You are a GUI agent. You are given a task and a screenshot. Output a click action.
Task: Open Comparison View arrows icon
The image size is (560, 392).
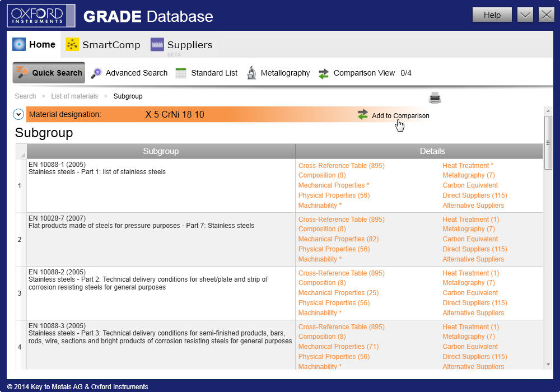click(324, 73)
